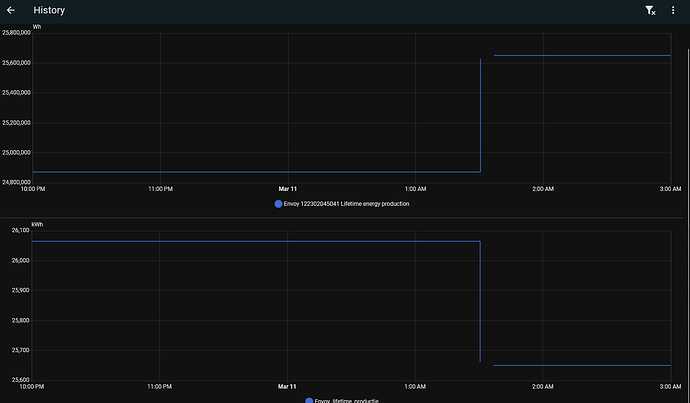The height and width of the screenshot is (403, 690).
Task: Click 2:00 AM label under top chart
Action: click(543, 189)
